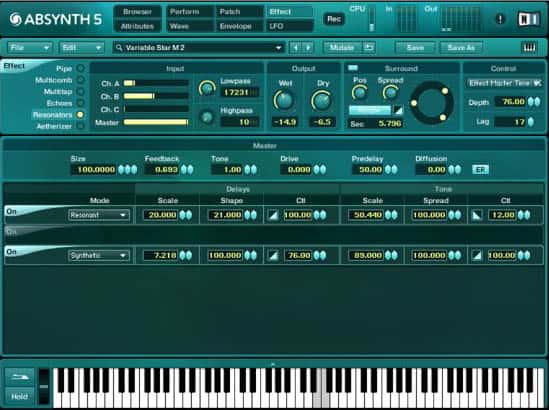Viewport: 549px width, 410px height.
Task: Toggle the first resonator On switch
Action: click(12, 211)
